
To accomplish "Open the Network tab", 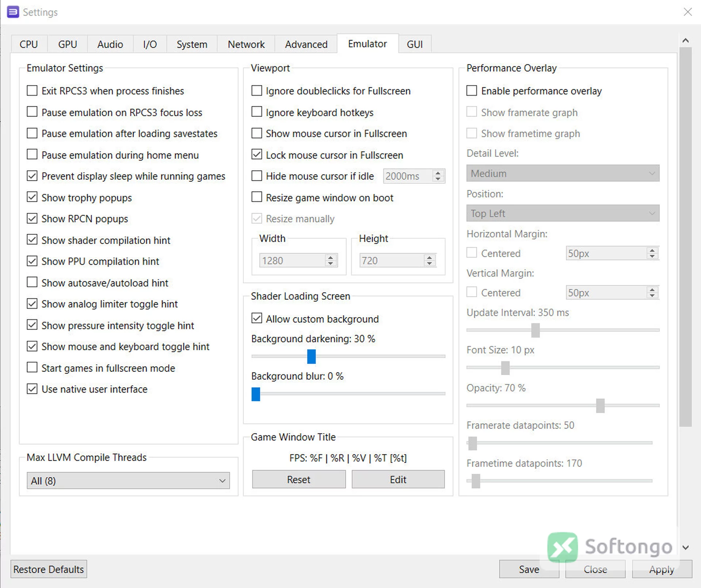I will (x=246, y=44).
